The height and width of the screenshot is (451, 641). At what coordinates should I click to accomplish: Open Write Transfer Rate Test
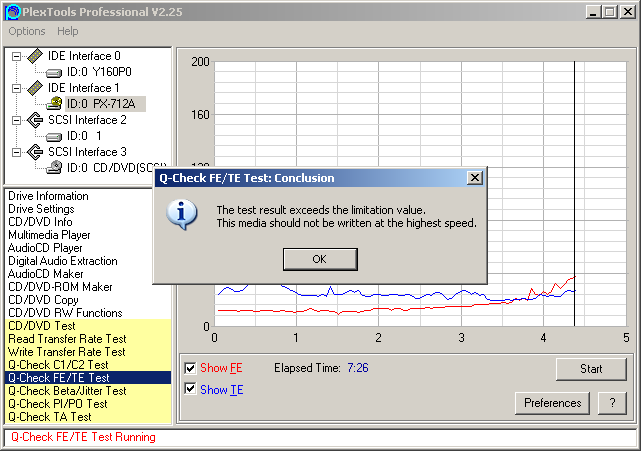point(88,352)
